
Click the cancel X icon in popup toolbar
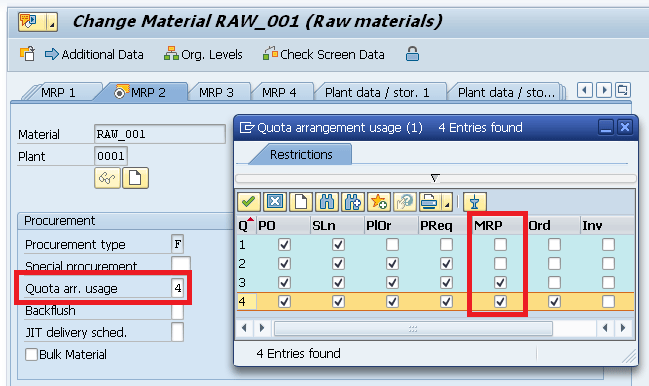tap(274, 202)
